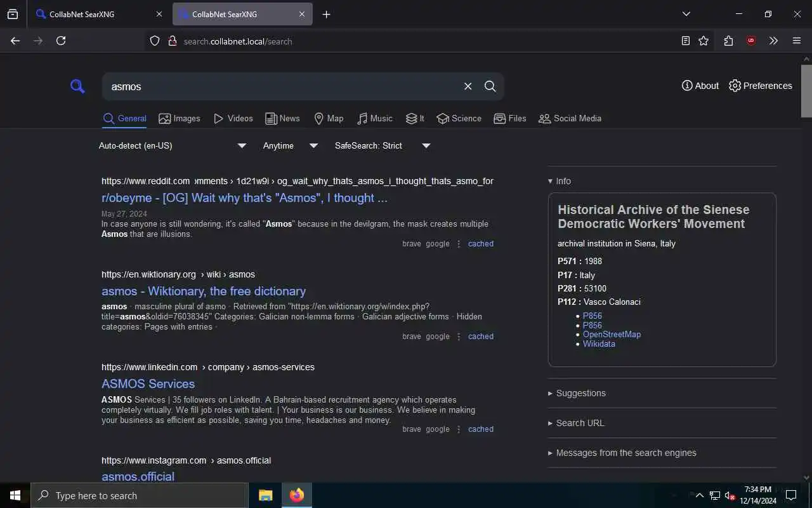Open the Extensions puzzle icon
The width and height of the screenshot is (812, 508).
point(728,41)
